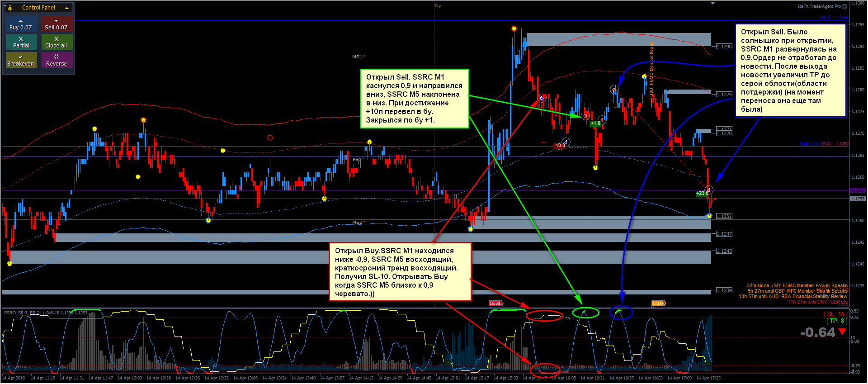Screen dimensions: 868x384
Task: Click the money bag icon in Control Panel
Action: pyautogui.click(x=10, y=8)
